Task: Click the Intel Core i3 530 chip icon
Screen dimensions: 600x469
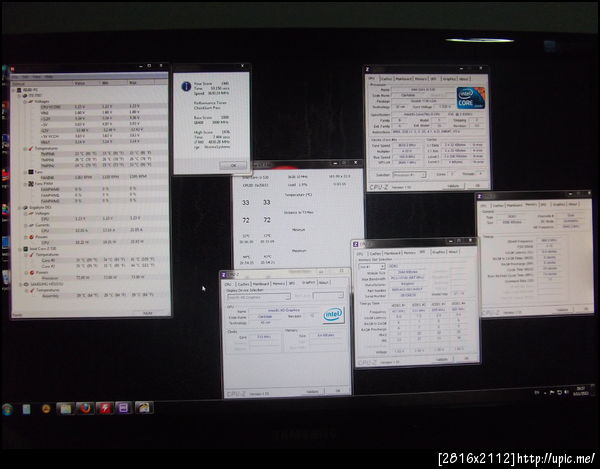Action: pos(26,249)
